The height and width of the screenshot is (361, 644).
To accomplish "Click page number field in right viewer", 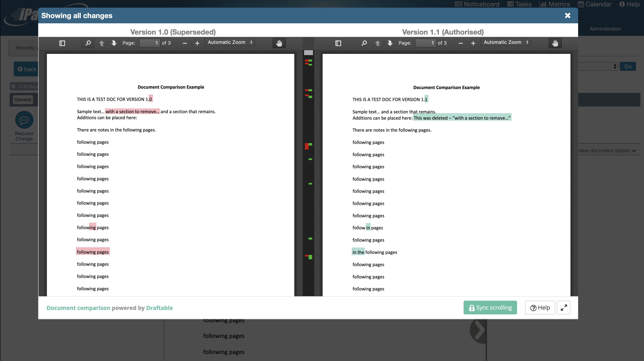I will pyautogui.click(x=425, y=43).
